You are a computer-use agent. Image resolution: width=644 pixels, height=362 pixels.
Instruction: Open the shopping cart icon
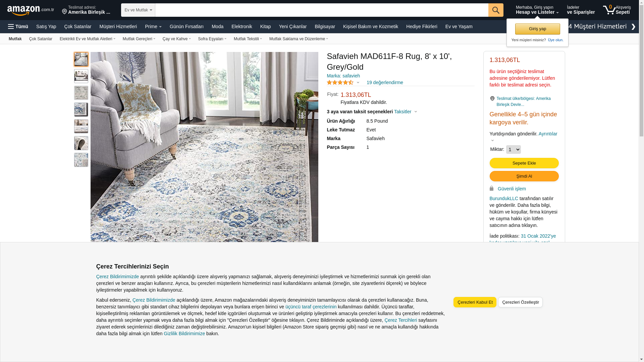point(609,10)
